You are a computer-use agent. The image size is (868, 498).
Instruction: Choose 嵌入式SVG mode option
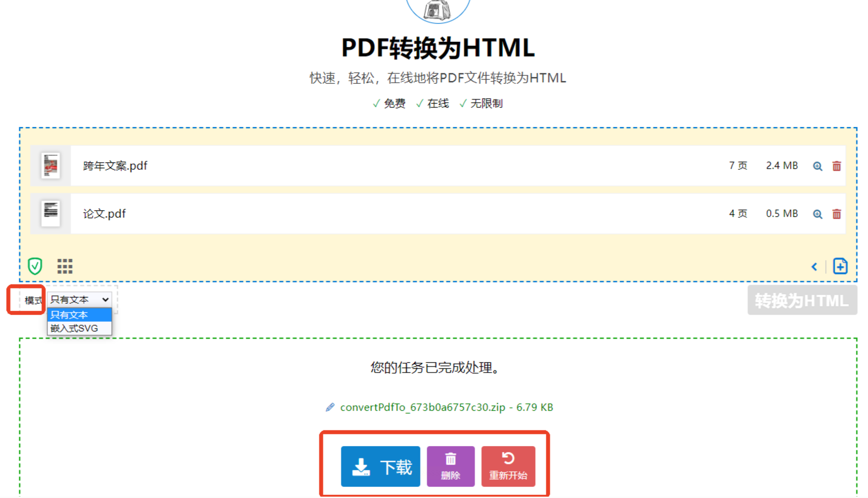click(79, 328)
